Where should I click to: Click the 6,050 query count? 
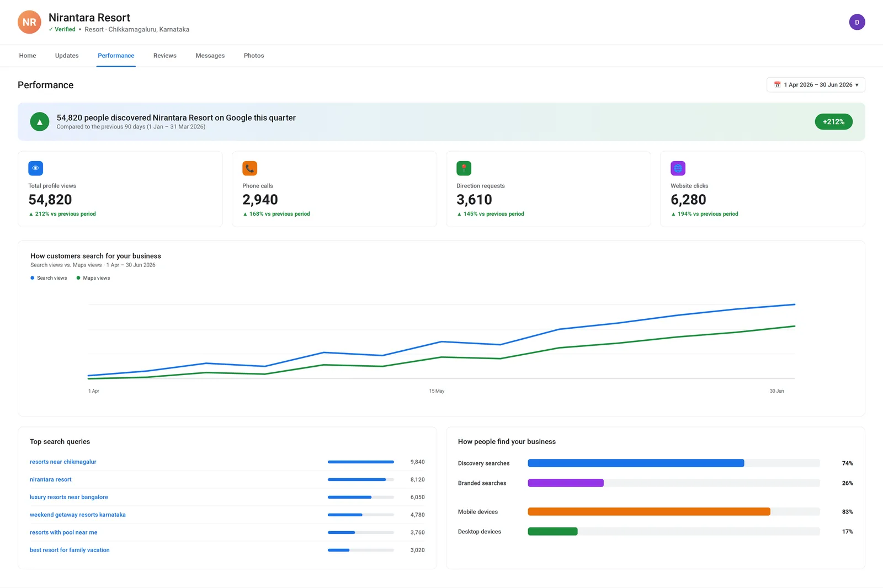tap(418, 497)
